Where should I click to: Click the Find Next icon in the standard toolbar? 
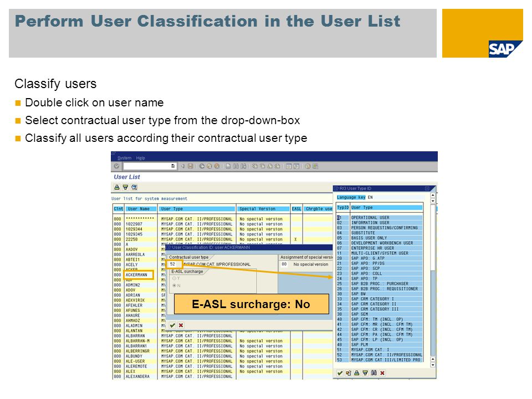(243, 166)
